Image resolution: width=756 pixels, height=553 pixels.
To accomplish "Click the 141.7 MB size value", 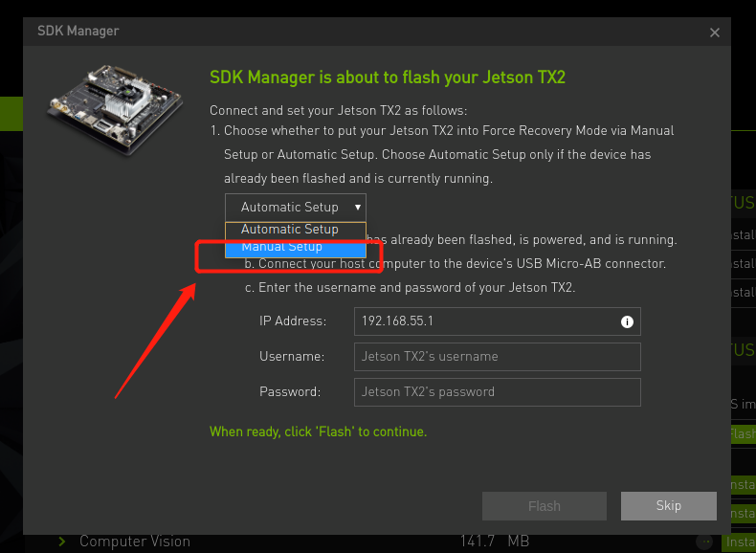I will click(494, 542).
